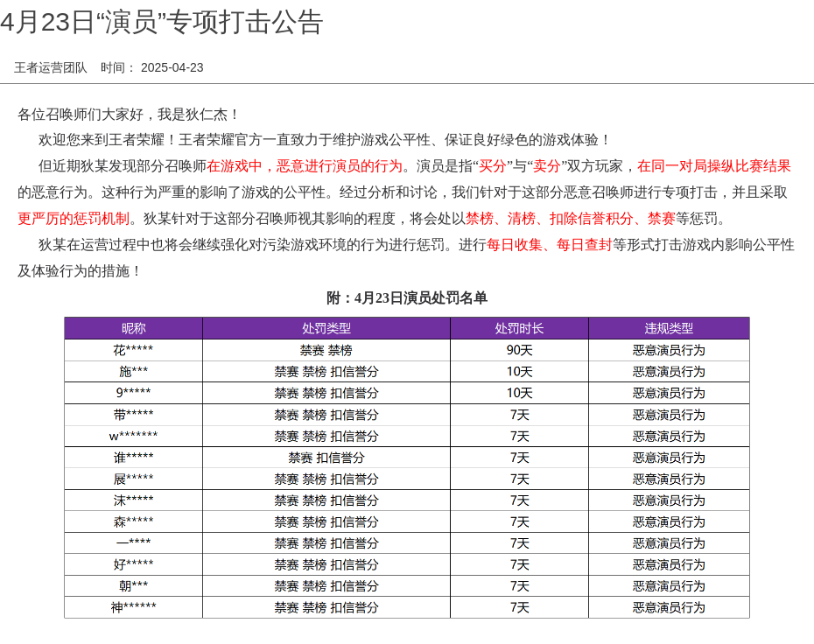Click the 7天 cell in 神****** row

point(519,607)
